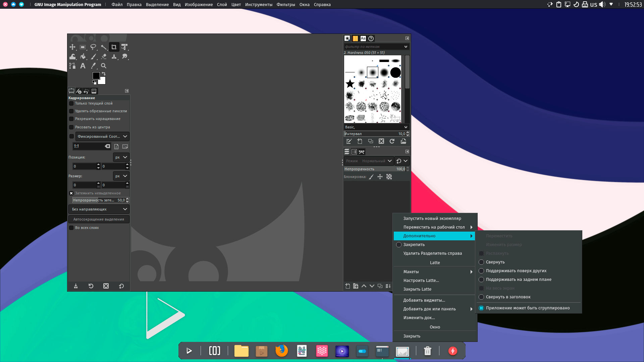
Task: Uncheck 'Затемнить невыделенное' option
Action: [x=71, y=193]
